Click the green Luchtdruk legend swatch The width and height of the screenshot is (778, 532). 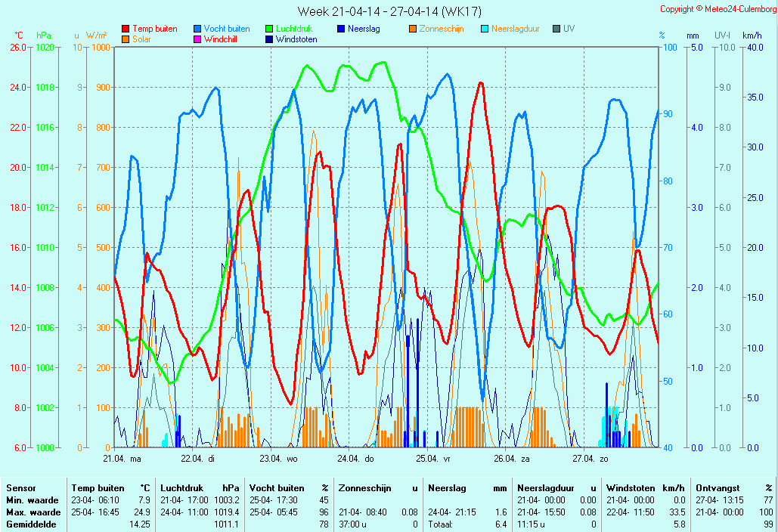click(x=268, y=29)
